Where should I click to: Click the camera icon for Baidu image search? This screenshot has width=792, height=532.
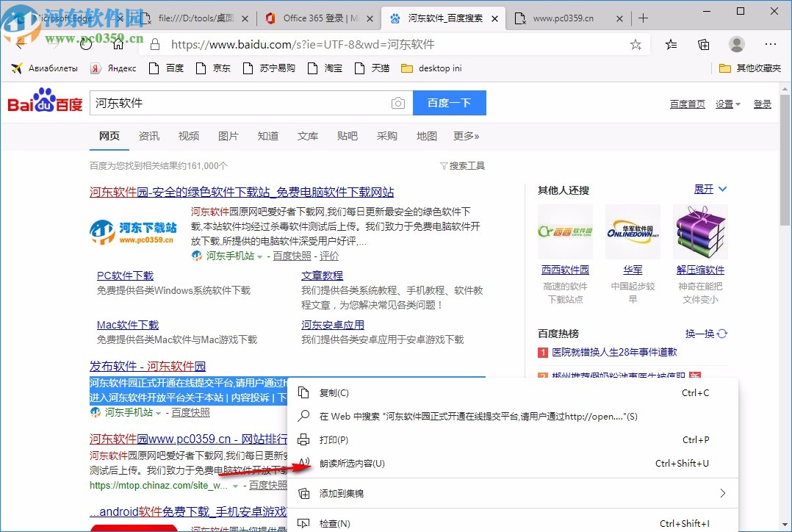pyautogui.click(x=397, y=103)
